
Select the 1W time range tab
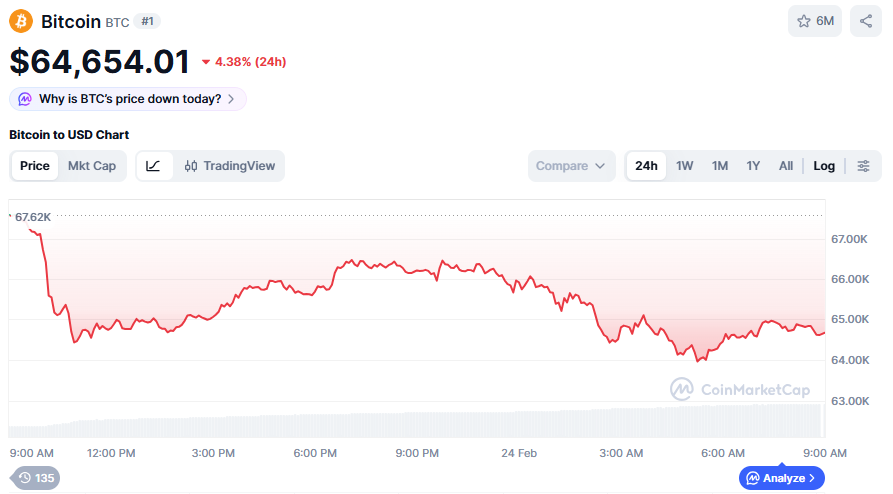coord(685,166)
